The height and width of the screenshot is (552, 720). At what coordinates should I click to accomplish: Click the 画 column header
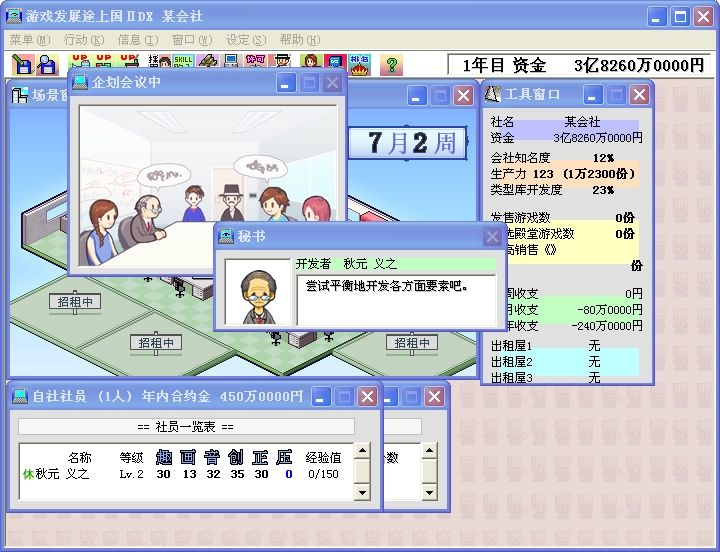(x=188, y=457)
